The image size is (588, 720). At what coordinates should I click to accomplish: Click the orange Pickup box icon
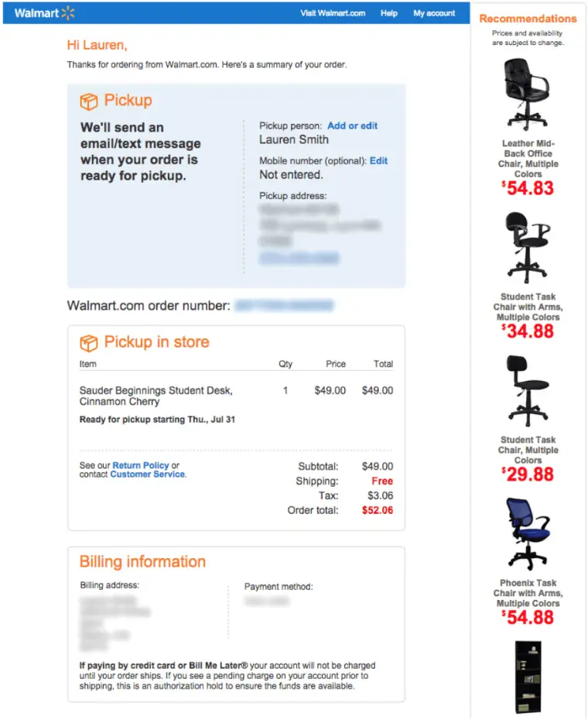[90, 100]
